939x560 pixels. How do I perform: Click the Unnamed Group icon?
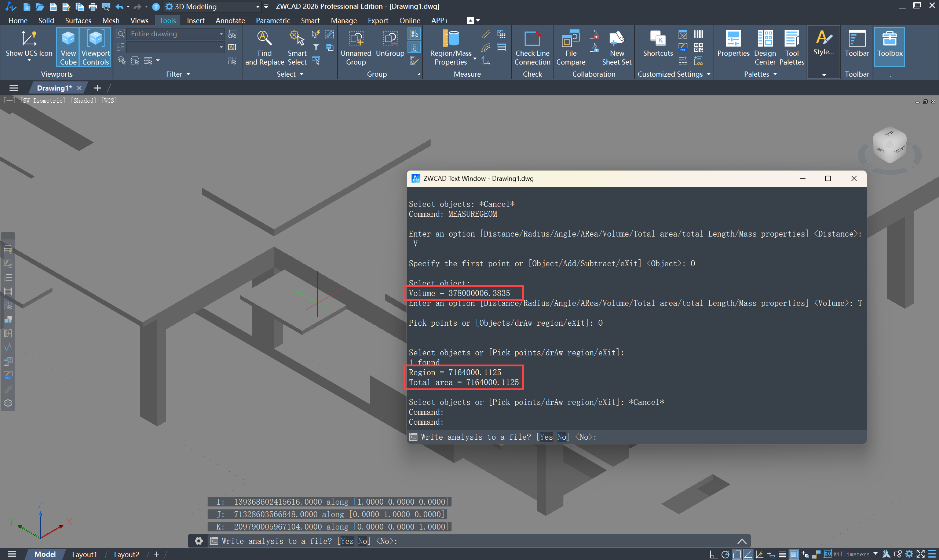click(355, 48)
